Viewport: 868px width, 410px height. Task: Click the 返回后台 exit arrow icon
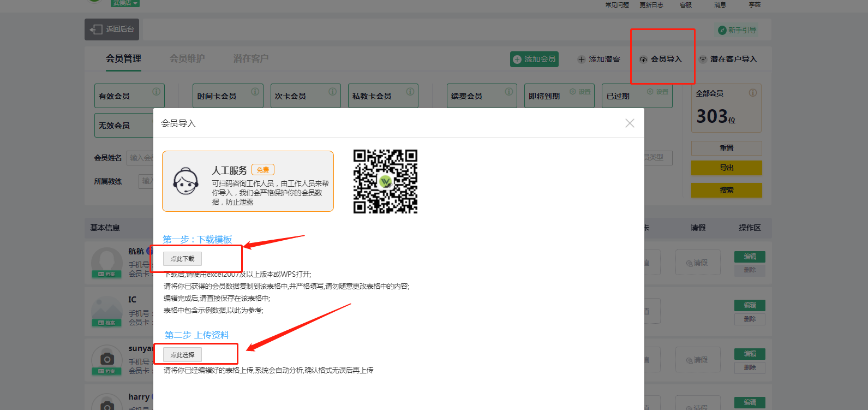[97, 29]
